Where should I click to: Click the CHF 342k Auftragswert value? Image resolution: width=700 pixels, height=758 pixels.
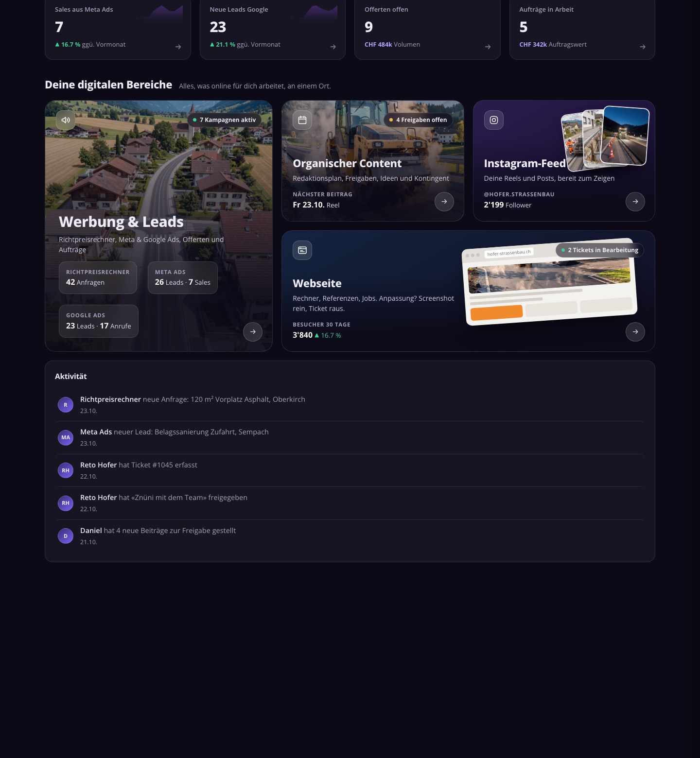[553, 44]
